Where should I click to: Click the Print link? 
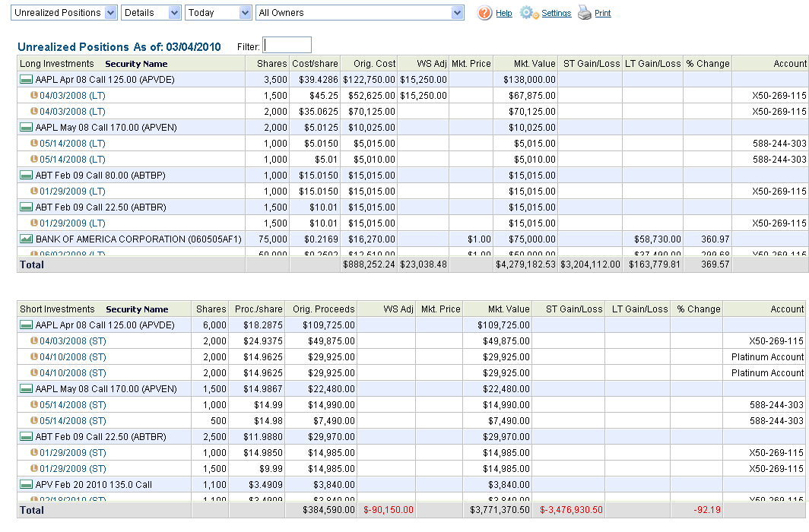(x=603, y=14)
